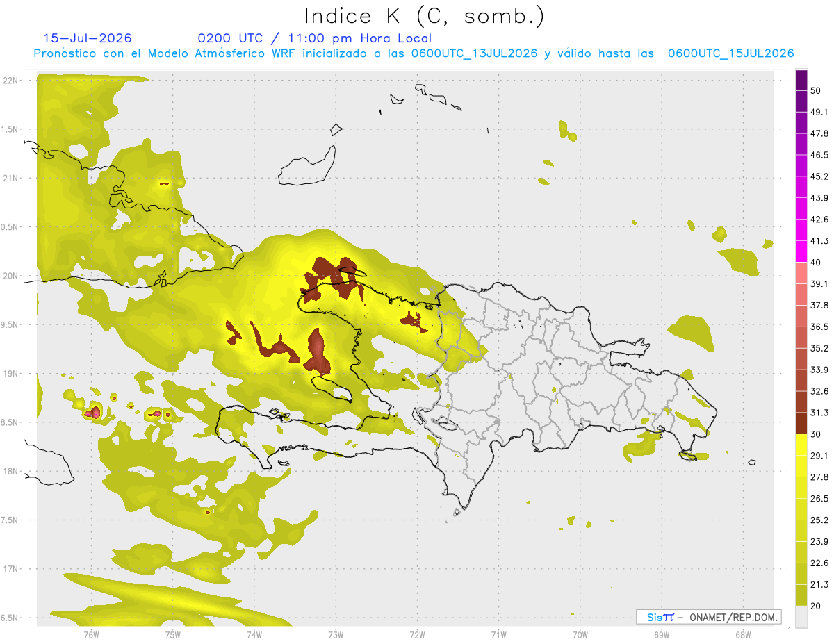This screenshot has height=644, width=834.
Task: Click the "71W" longitude label
Action: pyautogui.click(x=498, y=635)
